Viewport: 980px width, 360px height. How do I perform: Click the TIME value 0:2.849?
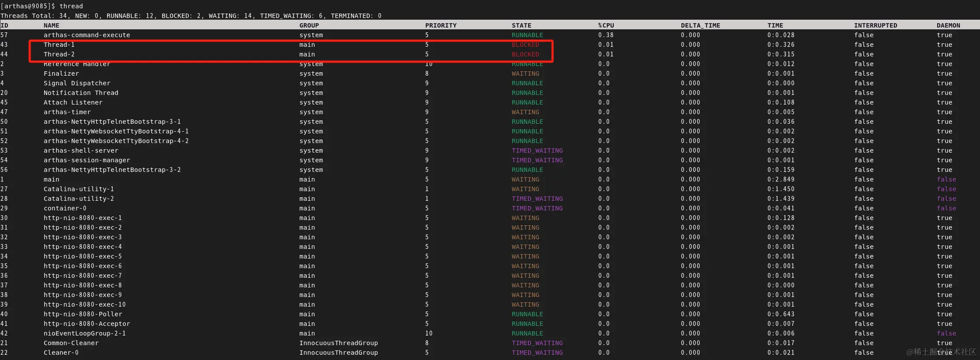[x=781, y=179]
